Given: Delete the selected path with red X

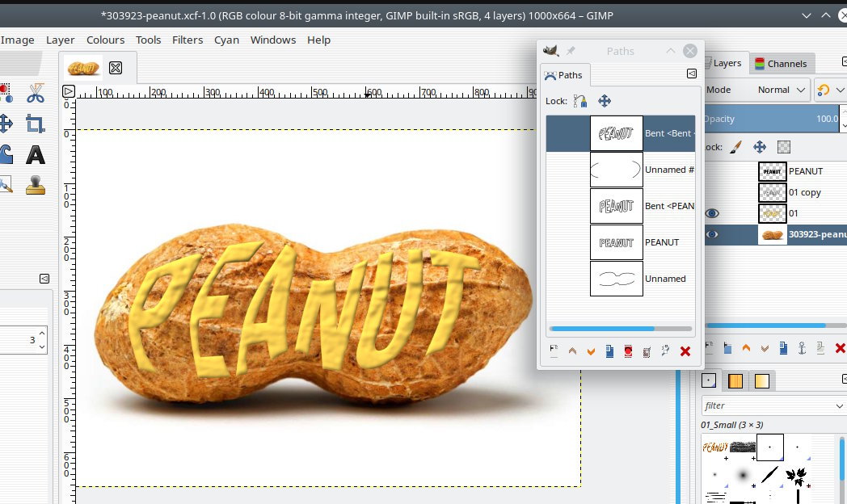Looking at the screenshot, I should (685, 351).
